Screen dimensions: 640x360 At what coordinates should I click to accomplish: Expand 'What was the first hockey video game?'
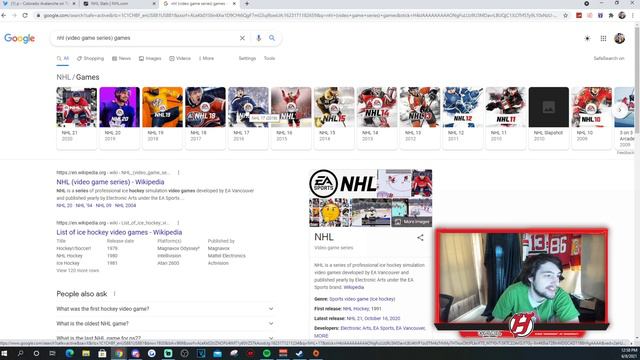point(165,309)
